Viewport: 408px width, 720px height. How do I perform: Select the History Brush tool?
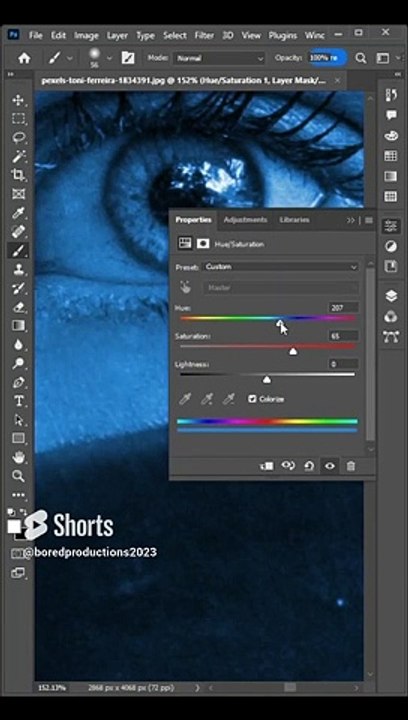click(x=18, y=288)
